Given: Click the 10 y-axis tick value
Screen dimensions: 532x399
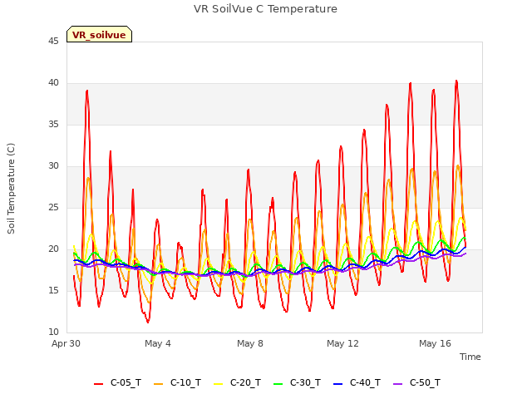Looking at the screenshot, I should pos(53,332).
